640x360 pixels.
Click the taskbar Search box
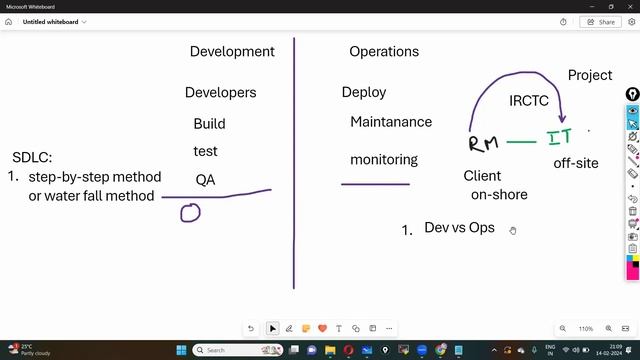coord(238,350)
